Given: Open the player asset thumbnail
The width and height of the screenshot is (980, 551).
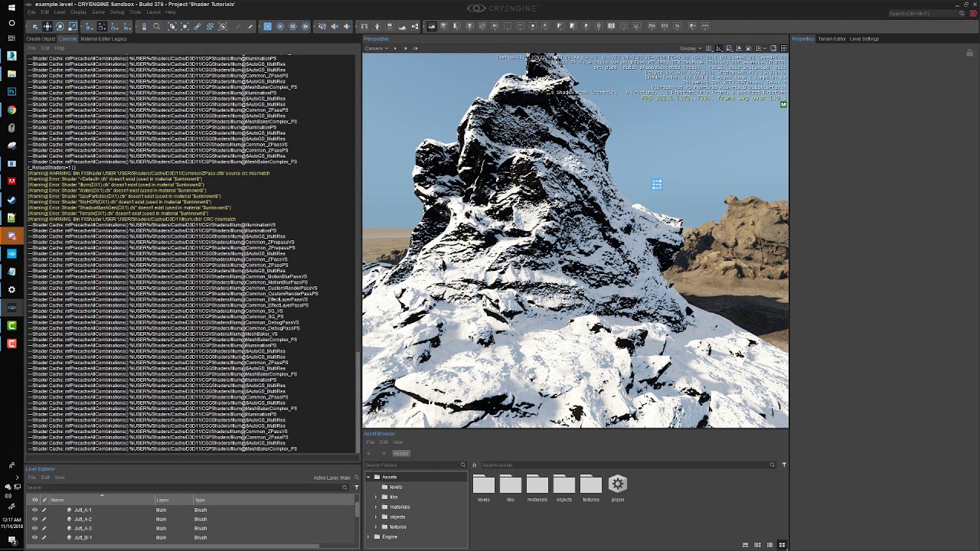Looking at the screenshot, I should [x=618, y=485].
